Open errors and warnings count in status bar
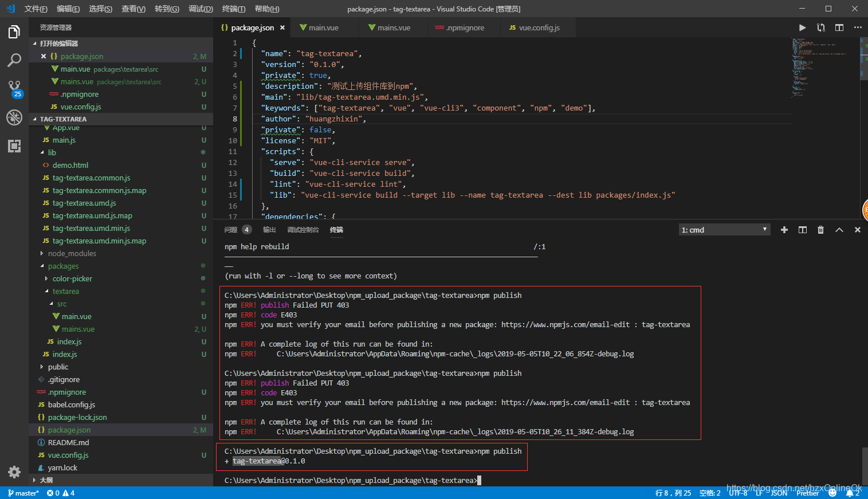The image size is (868, 499). pyautogui.click(x=61, y=493)
